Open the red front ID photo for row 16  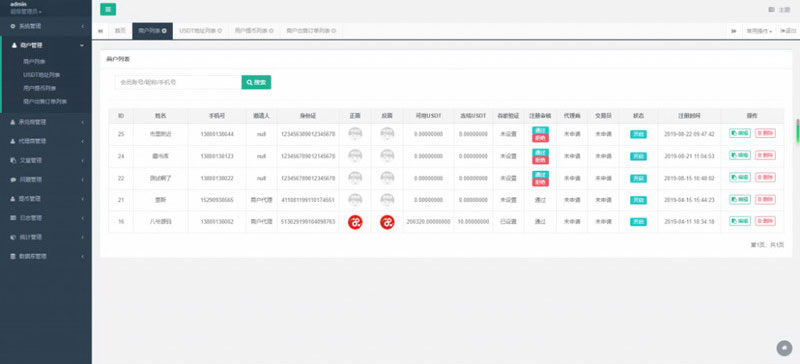pos(355,222)
